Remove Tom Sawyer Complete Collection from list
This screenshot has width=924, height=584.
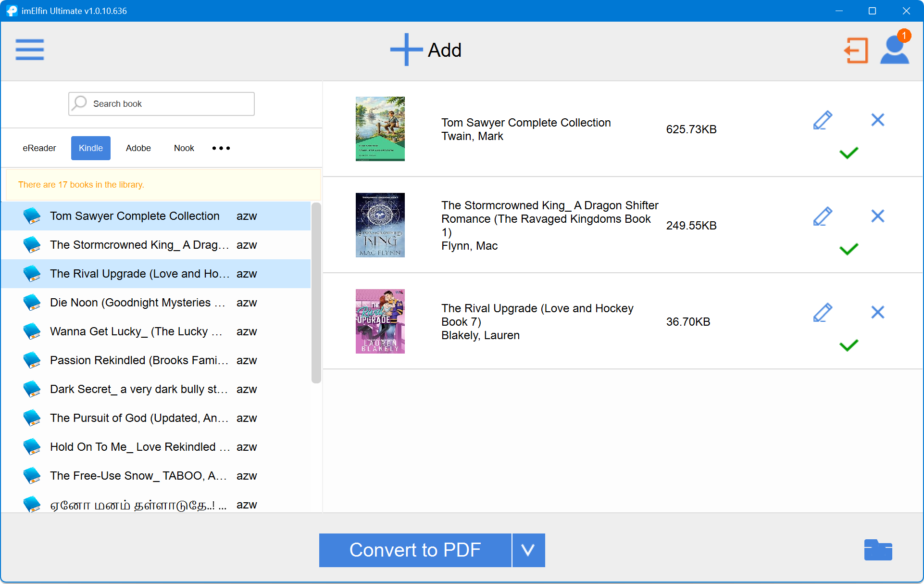coord(878,120)
